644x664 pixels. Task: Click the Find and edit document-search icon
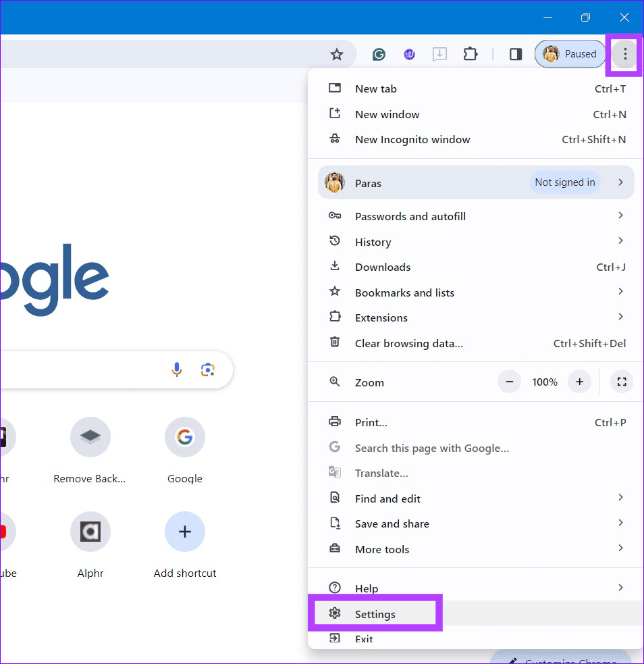[x=335, y=497]
